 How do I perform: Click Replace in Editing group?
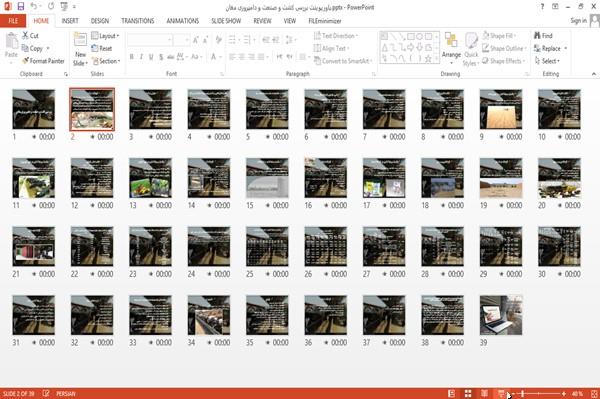[x=547, y=48]
